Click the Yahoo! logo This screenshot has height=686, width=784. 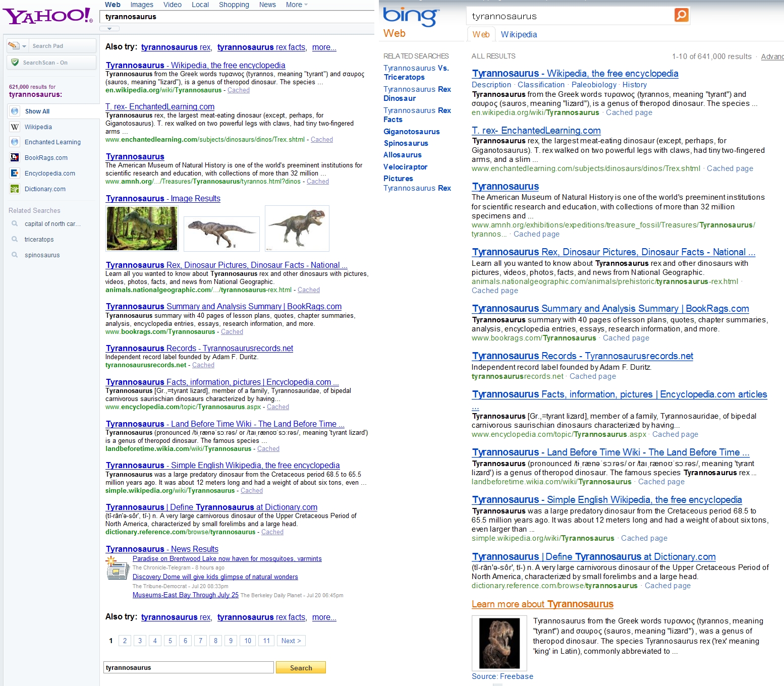point(48,16)
